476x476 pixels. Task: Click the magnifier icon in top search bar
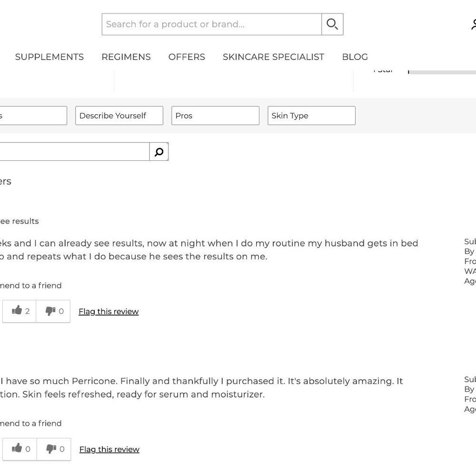tap(332, 24)
